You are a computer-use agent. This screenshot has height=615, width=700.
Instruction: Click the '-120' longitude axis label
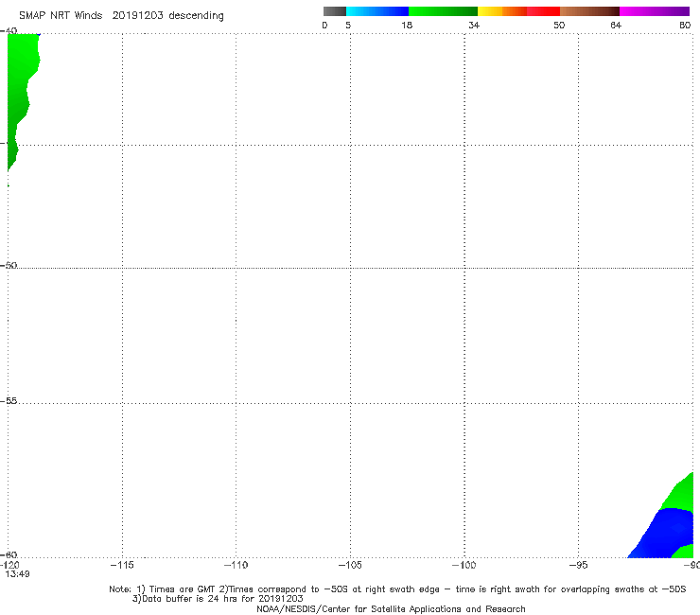(9, 565)
